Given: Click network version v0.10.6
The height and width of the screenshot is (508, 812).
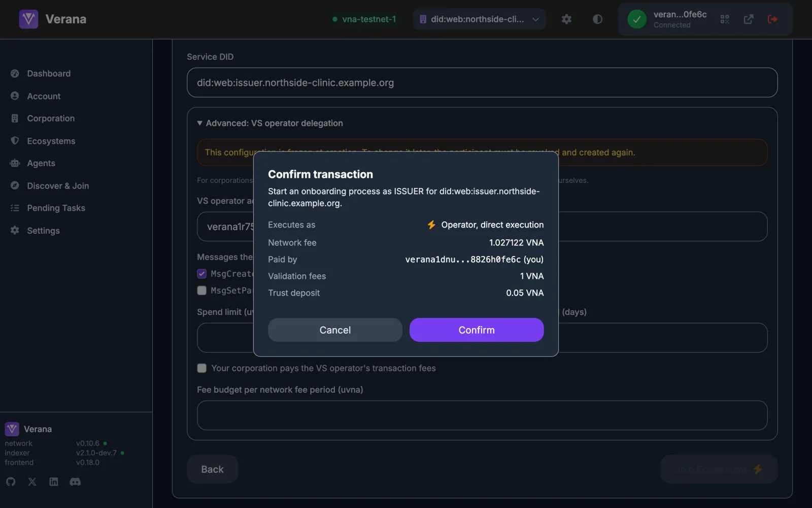Looking at the screenshot, I should (x=88, y=443).
